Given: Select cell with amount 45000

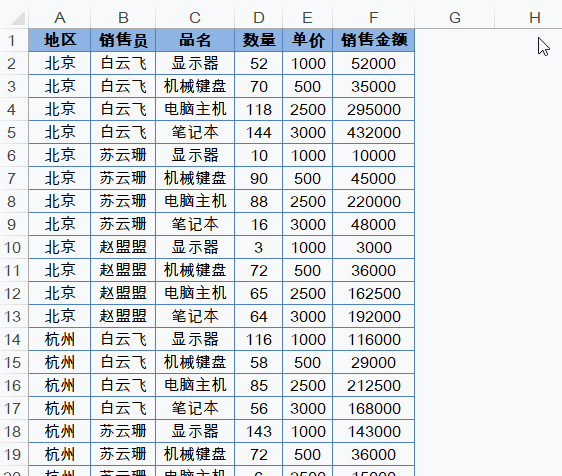Looking at the screenshot, I should tap(373, 178).
